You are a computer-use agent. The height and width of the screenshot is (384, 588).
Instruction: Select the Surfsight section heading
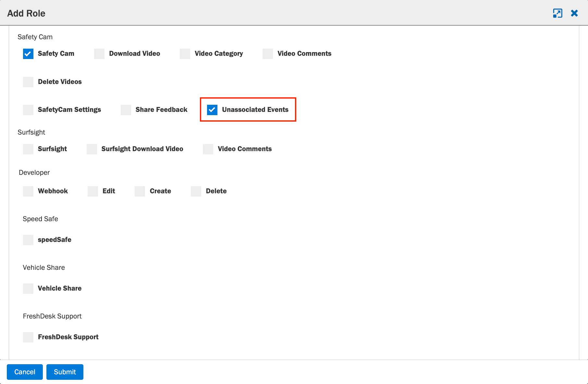point(31,132)
